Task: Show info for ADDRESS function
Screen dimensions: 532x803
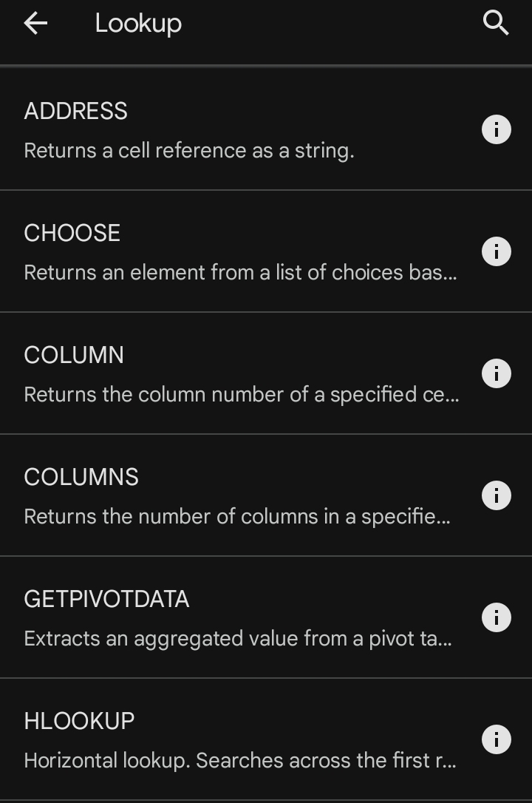Action: [x=497, y=129]
